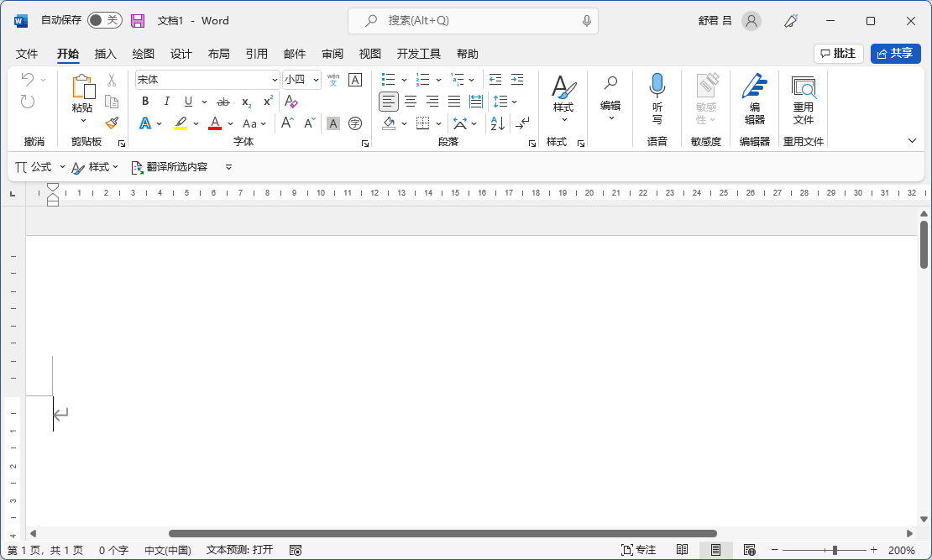Viewport: 932px width, 560px height.
Task: Click the Comments (批注) button
Action: pyautogui.click(x=839, y=54)
